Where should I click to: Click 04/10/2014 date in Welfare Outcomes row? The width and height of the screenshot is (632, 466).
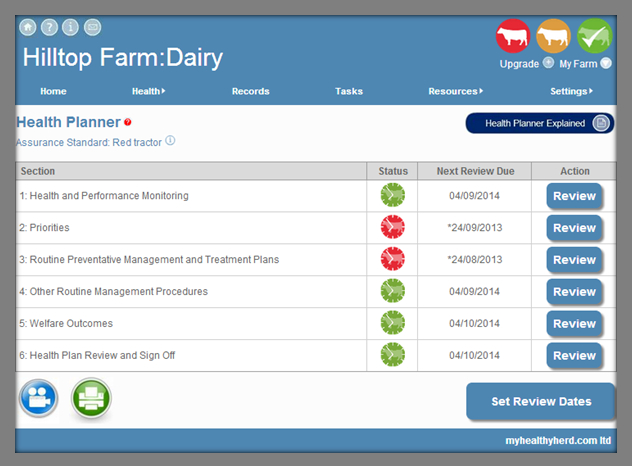pyautogui.click(x=474, y=323)
